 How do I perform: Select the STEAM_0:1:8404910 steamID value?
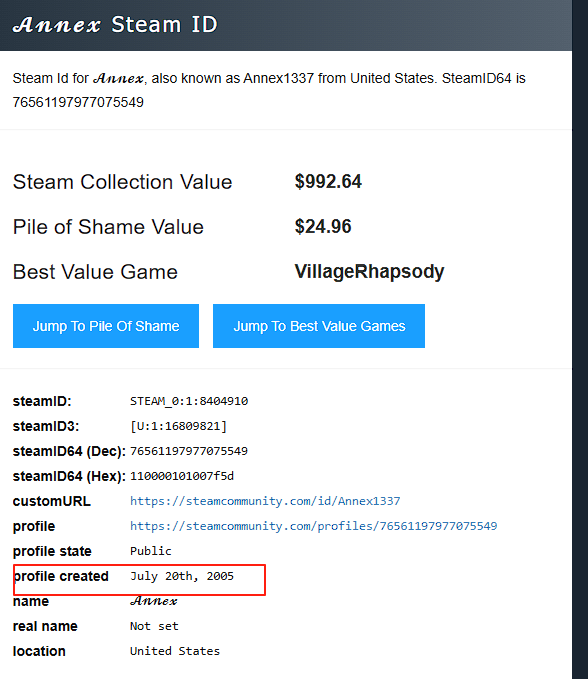[x=189, y=401]
